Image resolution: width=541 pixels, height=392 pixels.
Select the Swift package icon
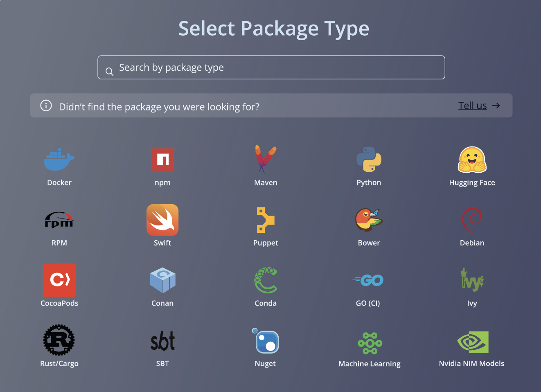point(162,220)
